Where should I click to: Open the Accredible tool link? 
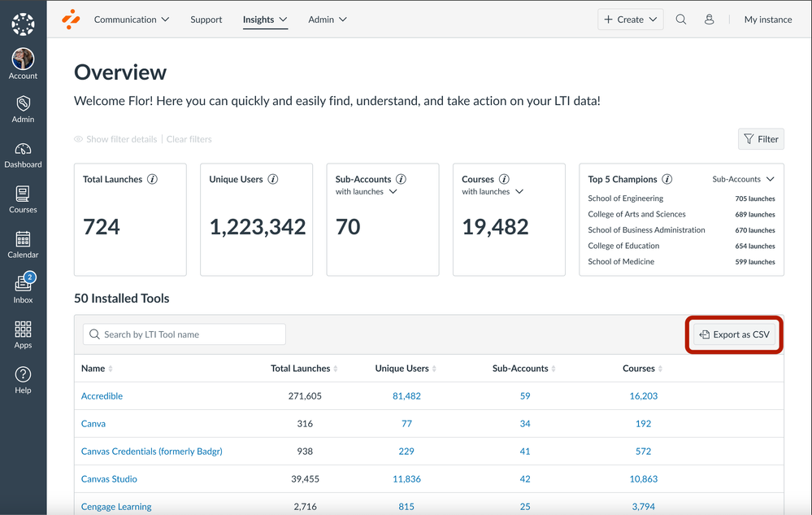click(102, 396)
